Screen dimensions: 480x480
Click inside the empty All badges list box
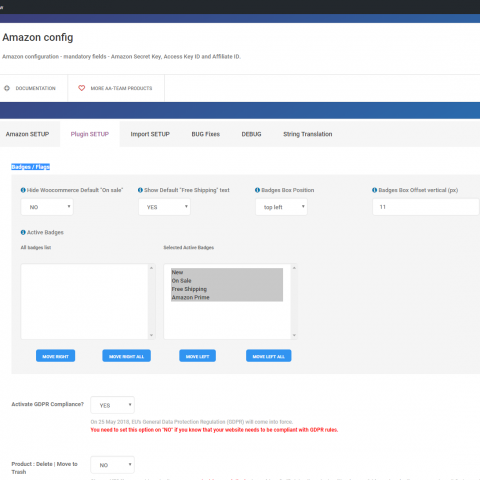[x=84, y=302]
